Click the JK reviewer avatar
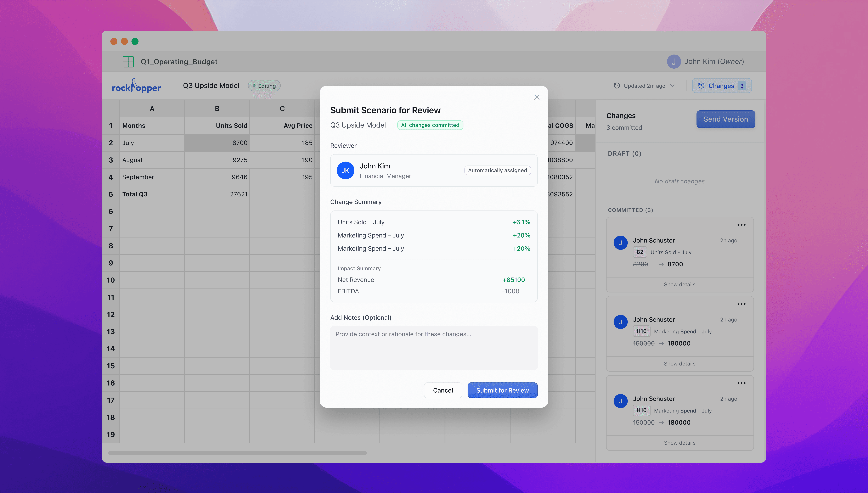Viewport: 868px width, 493px height. pyautogui.click(x=345, y=171)
